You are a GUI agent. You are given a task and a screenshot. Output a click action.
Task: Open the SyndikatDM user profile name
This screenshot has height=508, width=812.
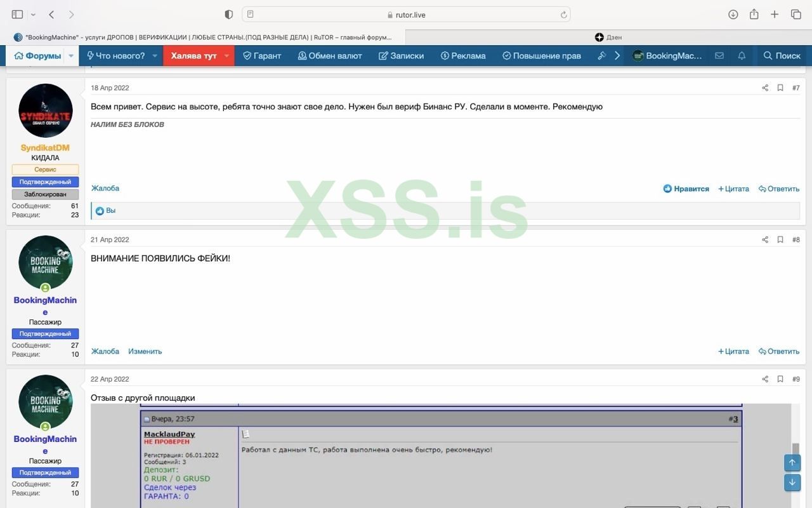coord(45,148)
